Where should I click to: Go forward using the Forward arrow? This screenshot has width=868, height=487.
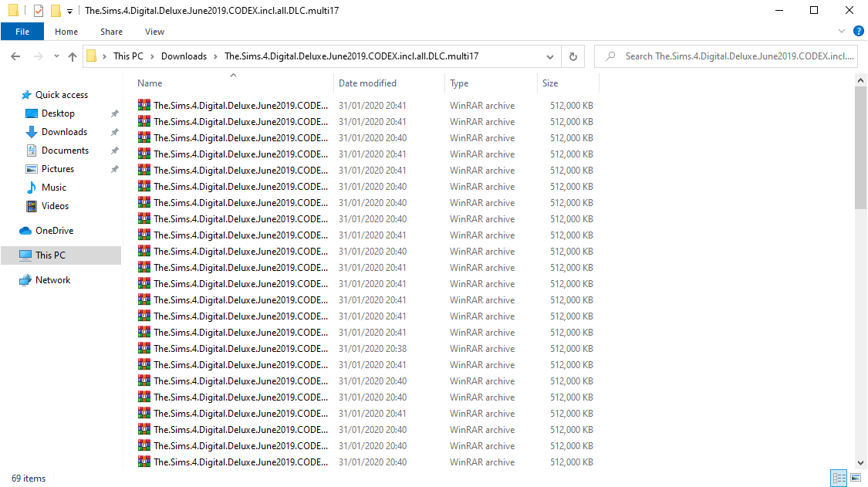click(39, 56)
